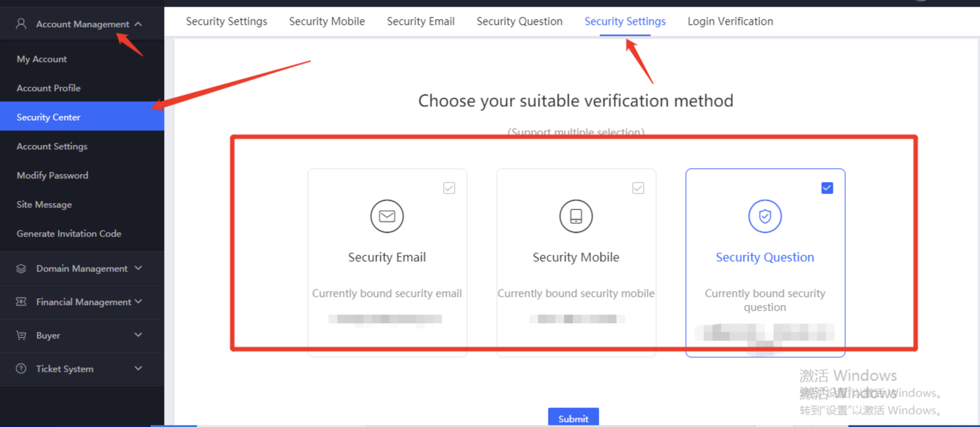This screenshot has height=427, width=980.
Task: Click the Financial Management ticket icon
Action: tap(21, 302)
